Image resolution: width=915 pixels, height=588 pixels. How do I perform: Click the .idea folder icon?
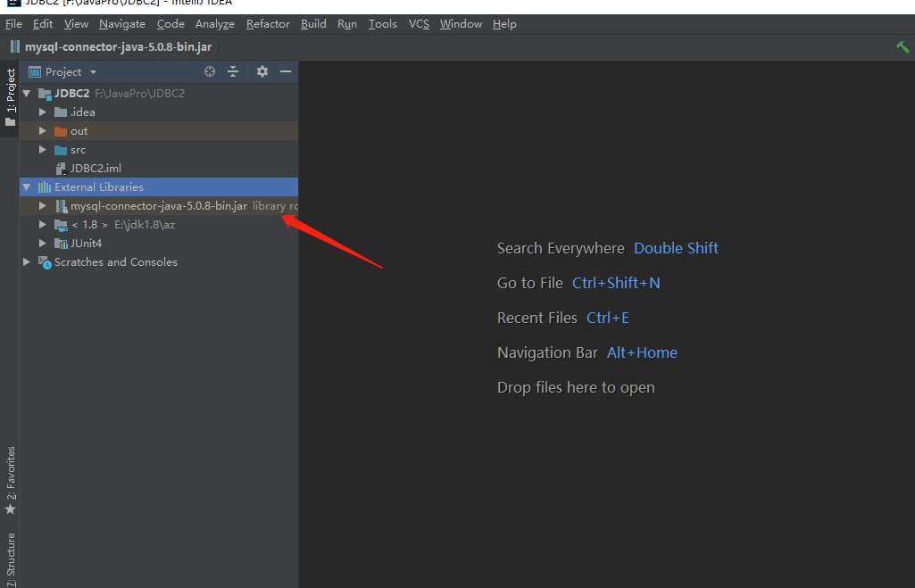[x=61, y=112]
